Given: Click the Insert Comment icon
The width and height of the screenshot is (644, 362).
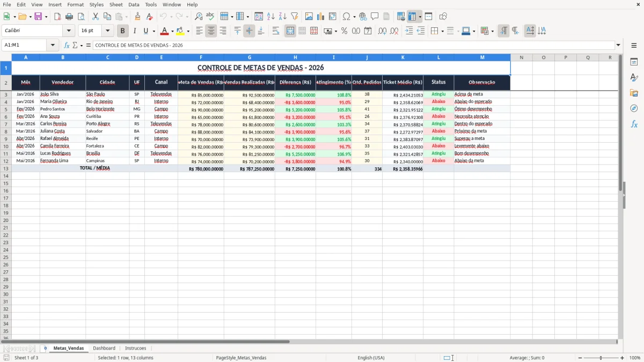Looking at the screenshot, I should [x=375, y=17].
